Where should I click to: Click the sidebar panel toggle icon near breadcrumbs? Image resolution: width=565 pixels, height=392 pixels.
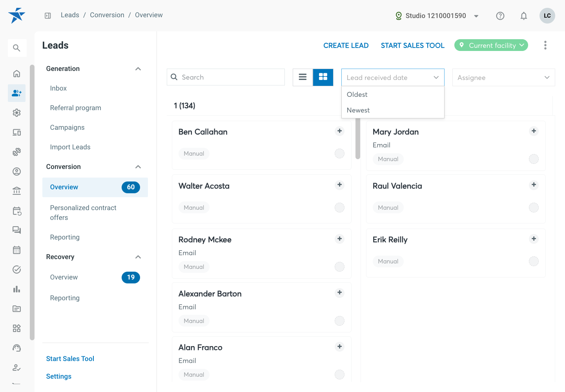coord(48,16)
